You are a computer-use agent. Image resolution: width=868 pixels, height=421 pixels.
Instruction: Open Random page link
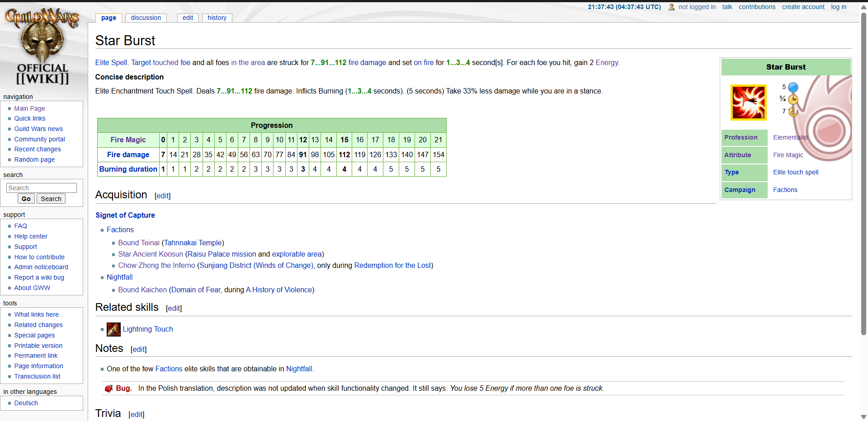point(34,159)
